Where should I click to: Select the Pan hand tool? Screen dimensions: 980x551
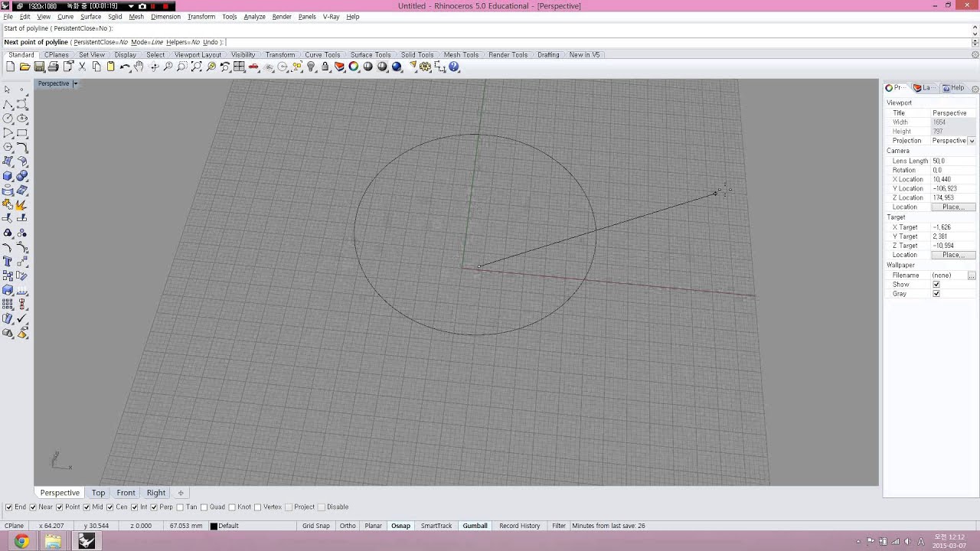coord(139,67)
